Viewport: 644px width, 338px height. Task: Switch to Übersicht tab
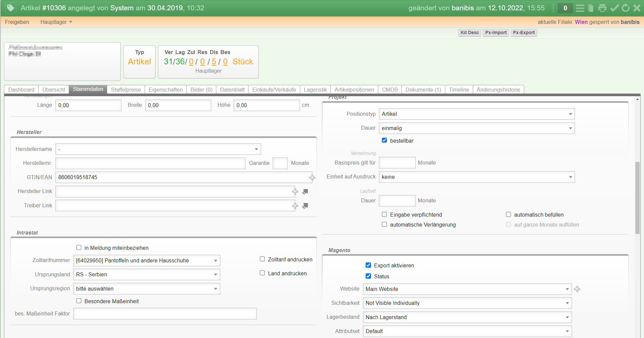click(54, 90)
